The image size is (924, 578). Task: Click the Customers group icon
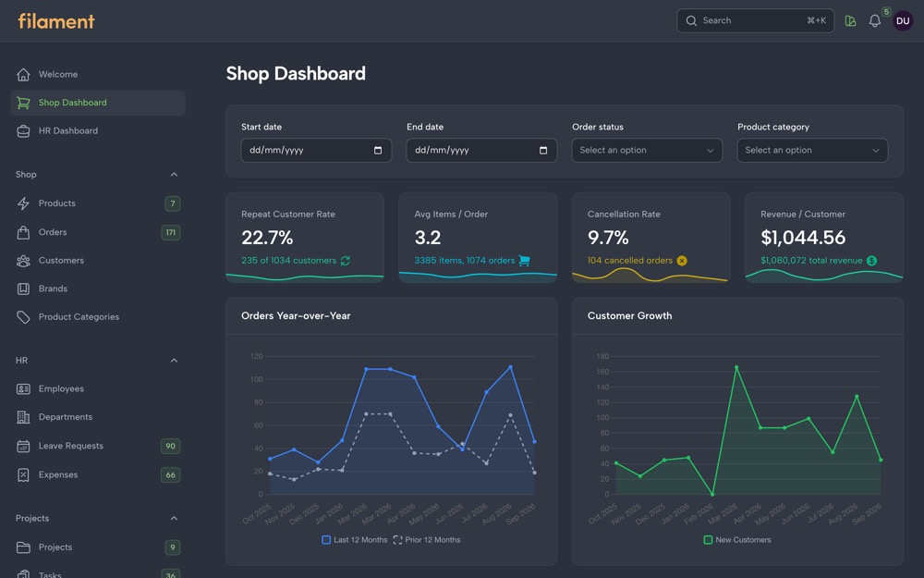click(x=23, y=261)
